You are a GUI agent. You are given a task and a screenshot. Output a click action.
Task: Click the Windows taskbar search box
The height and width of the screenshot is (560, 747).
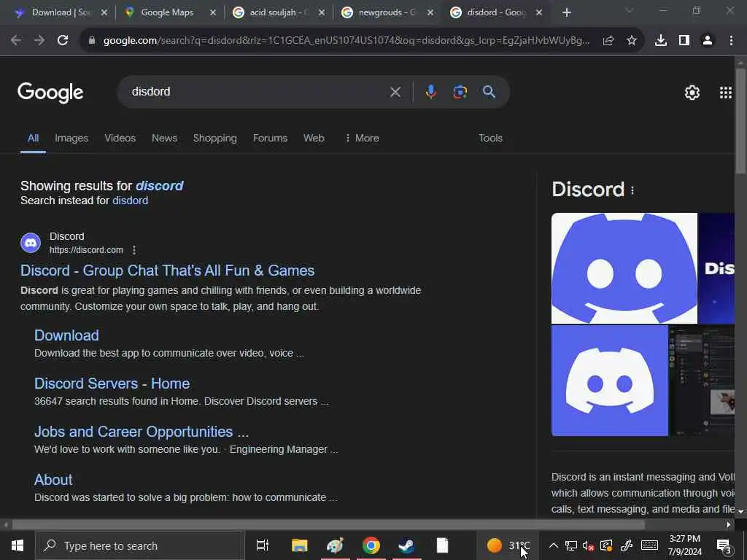(x=139, y=545)
